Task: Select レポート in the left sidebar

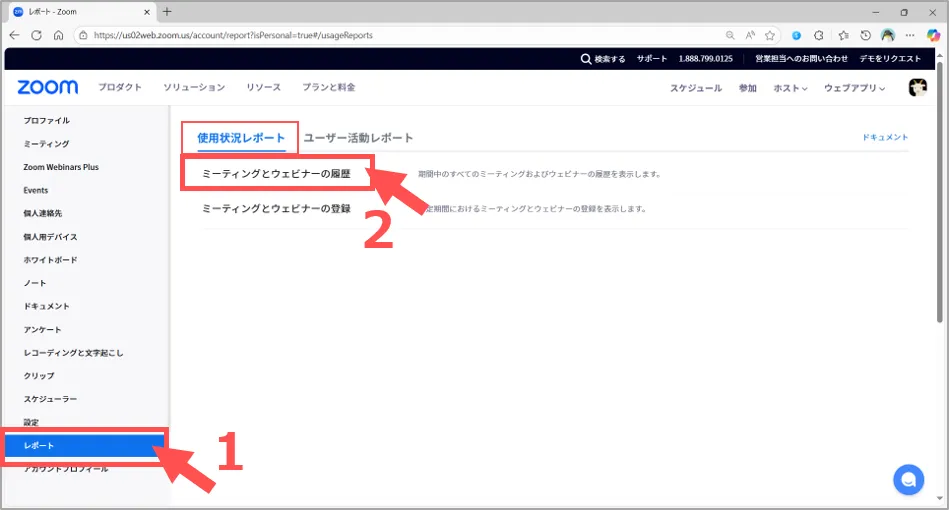Action: 40,445
